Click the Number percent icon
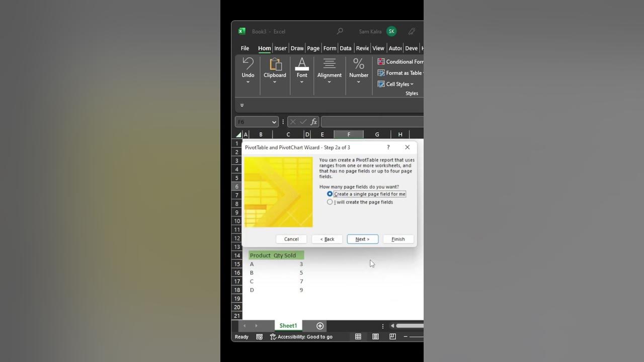 (x=359, y=63)
